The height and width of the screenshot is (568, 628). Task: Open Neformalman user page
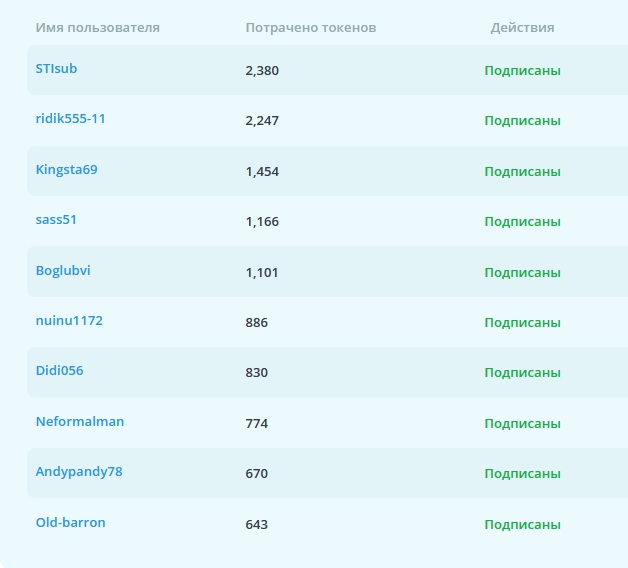80,421
